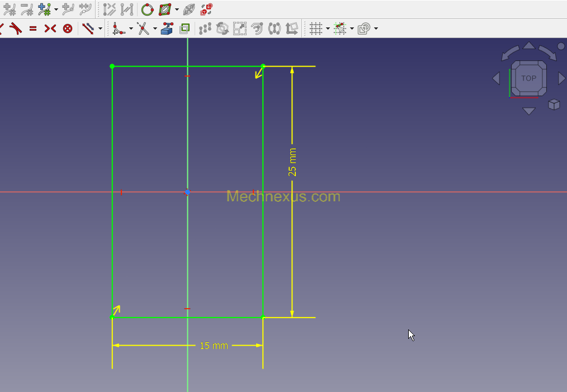Rotate view clockwise with curved arrow
The image size is (567, 392).
tap(547, 53)
